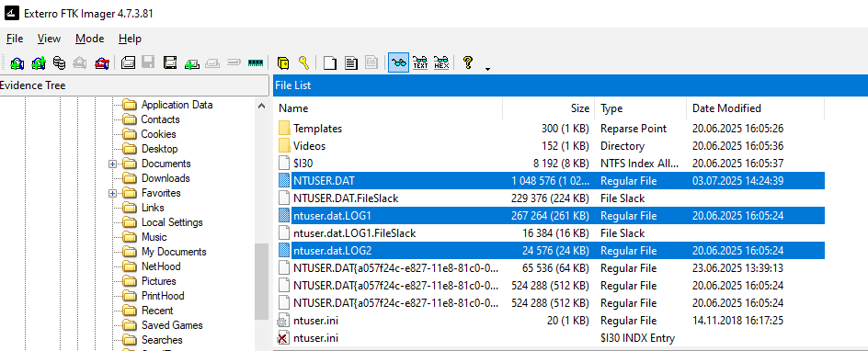The height and width of the screenshot is (351, 868).
Task: Click grayed Export Directory Listing DIR icon
Action: point(372,63)
